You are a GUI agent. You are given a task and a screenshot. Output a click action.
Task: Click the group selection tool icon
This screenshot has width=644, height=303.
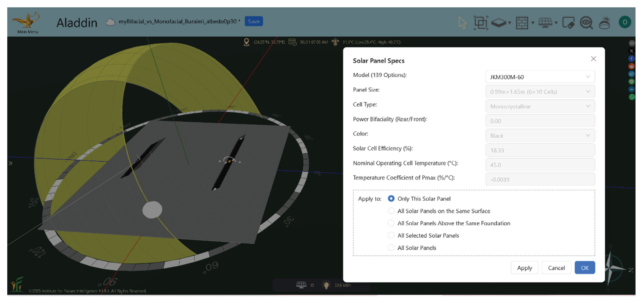coord(480,23)
